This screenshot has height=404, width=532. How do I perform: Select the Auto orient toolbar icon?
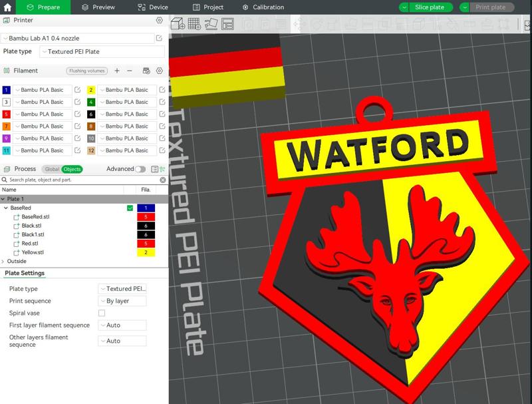(210, 25)
